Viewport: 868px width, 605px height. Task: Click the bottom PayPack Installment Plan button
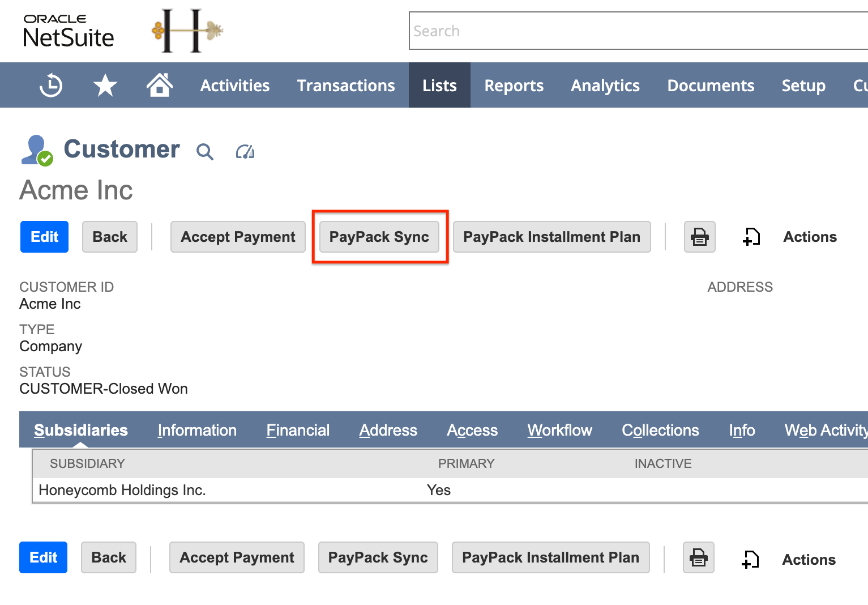pos(550,558)
